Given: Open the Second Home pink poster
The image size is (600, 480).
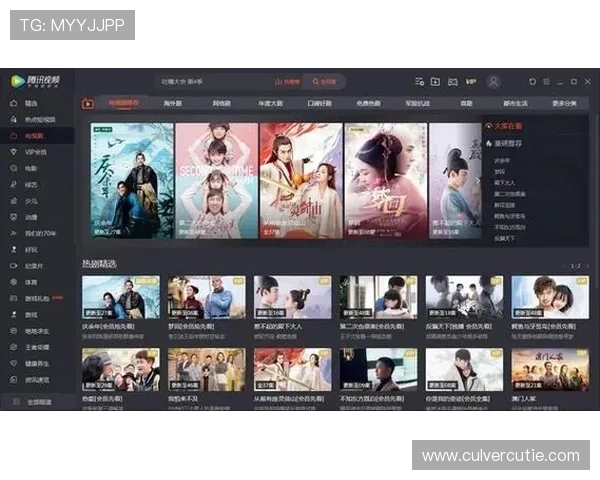Looking at the screenshot, I should point(217,181).
